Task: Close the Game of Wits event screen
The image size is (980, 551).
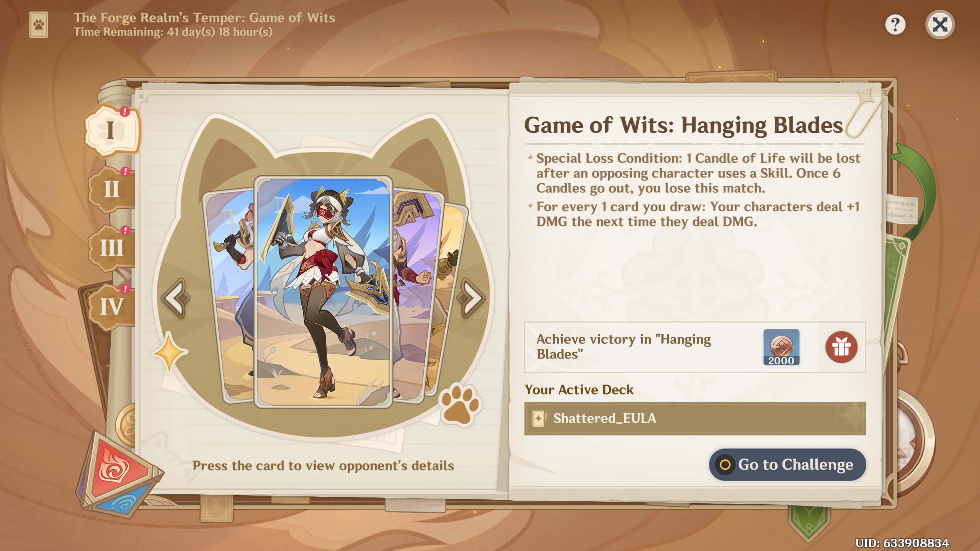Action: click(x=940, y=25)
